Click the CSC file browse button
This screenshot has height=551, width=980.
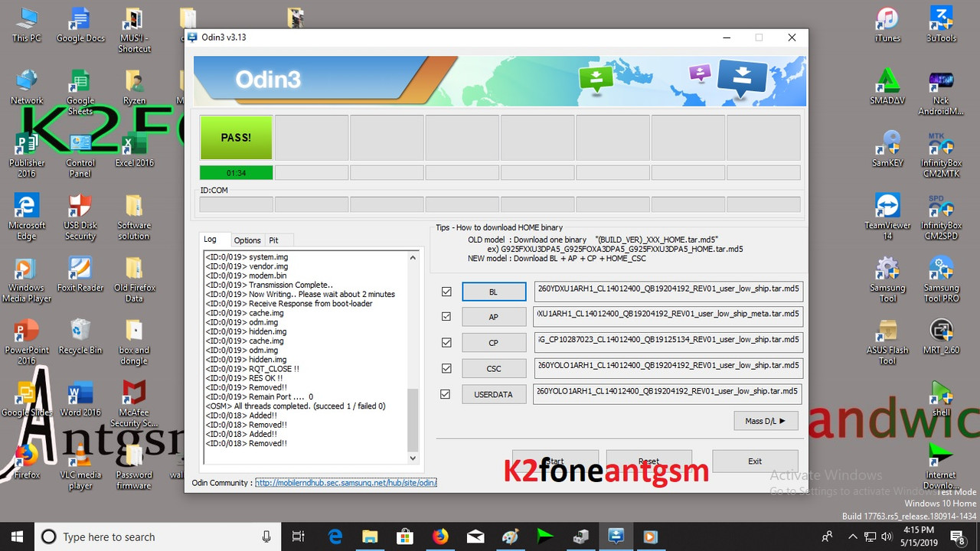click(x=494, y=368)
